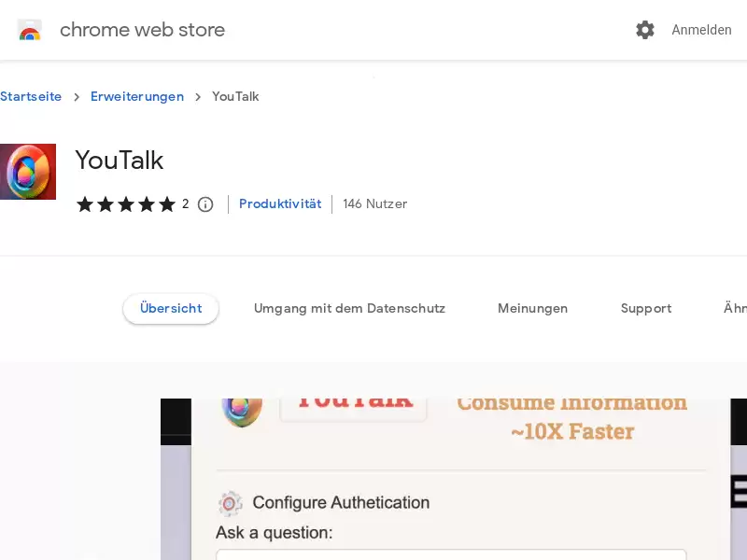The image size is (747, 560).
Task: Switch to the Support tab
Action: [x=646, y=309]
